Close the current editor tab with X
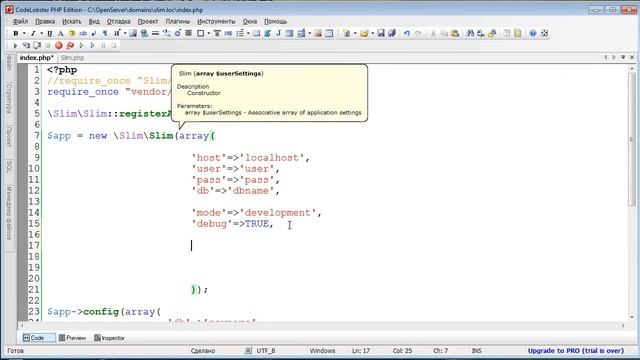 (x=632, y=57)
